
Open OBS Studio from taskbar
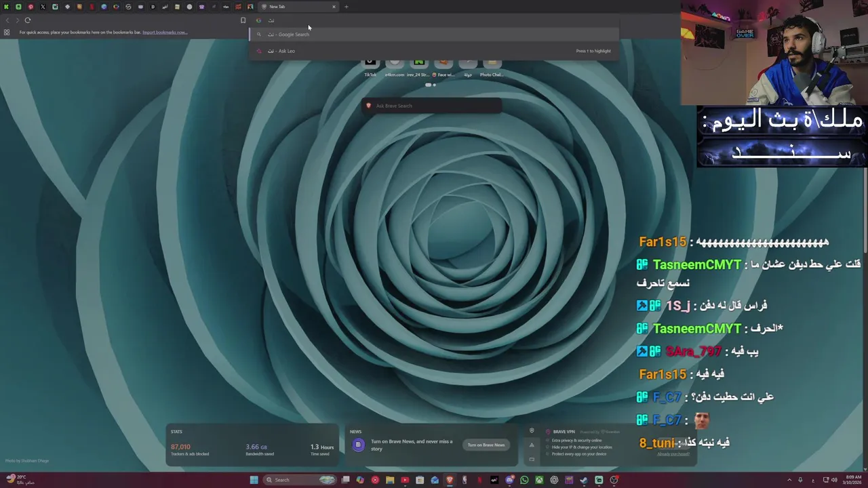(614, 480)
